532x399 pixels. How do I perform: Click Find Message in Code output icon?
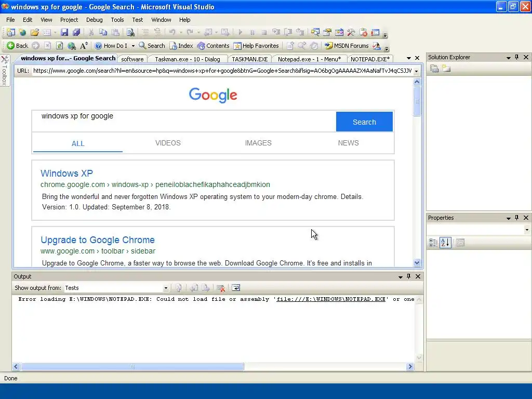coord(179,288)
